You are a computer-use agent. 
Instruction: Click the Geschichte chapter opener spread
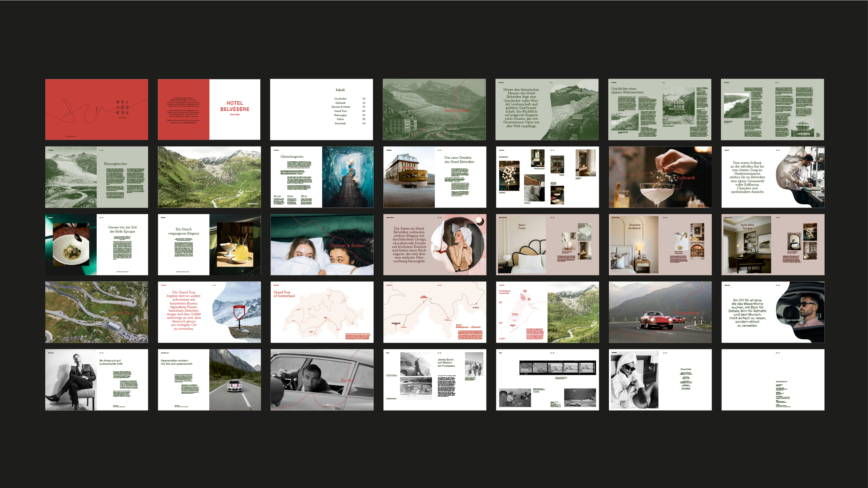coord(434,109)
